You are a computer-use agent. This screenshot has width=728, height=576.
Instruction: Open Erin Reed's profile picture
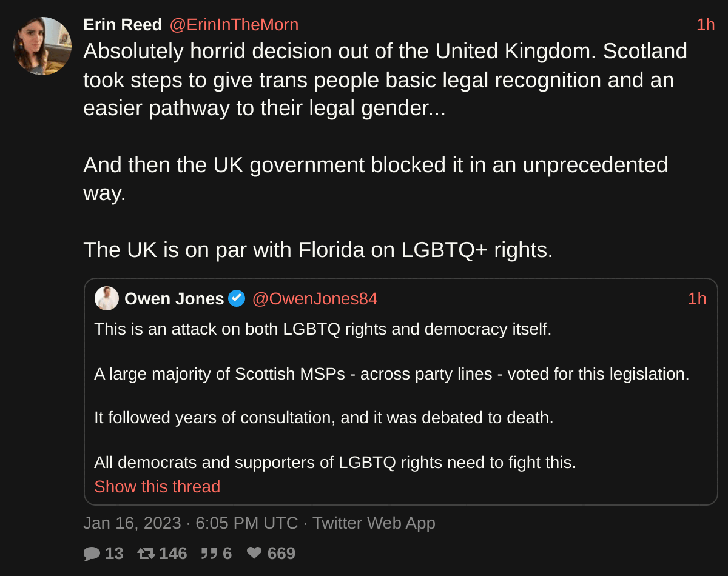[x=42, y=46]
